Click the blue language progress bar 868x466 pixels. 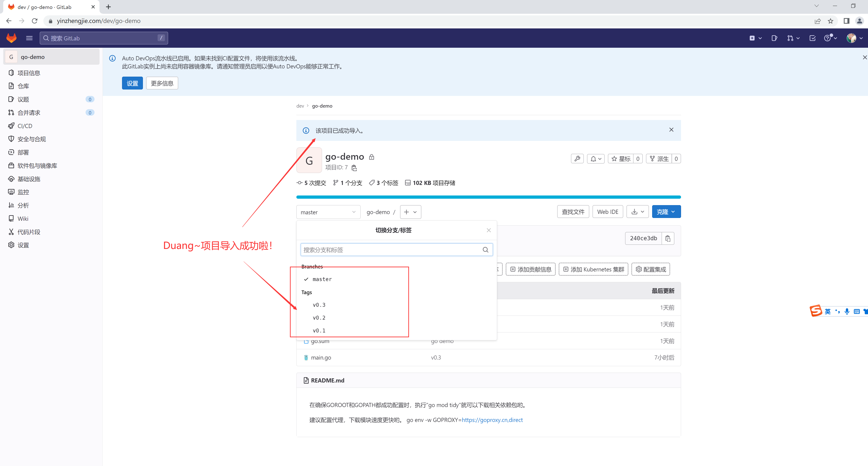488,197
